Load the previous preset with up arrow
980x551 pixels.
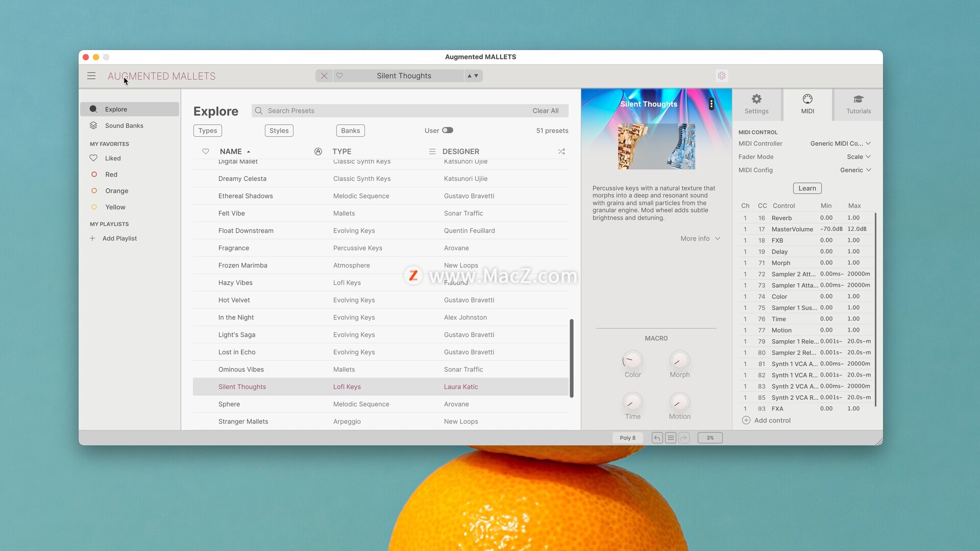pos(470,76)
